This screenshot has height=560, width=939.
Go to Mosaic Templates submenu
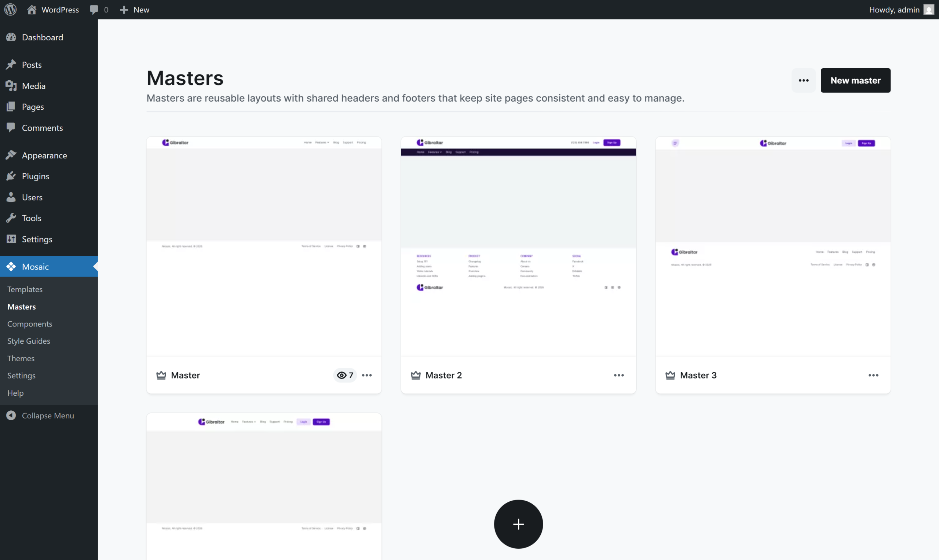(25, 289)
